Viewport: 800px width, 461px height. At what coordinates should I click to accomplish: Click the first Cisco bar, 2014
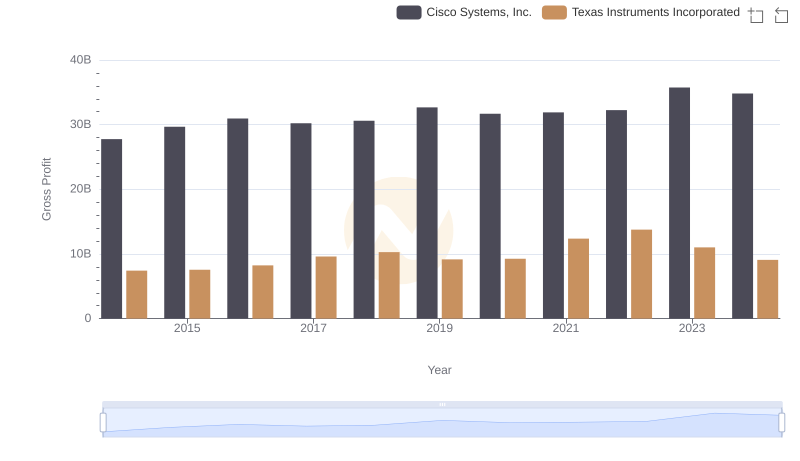111,229
